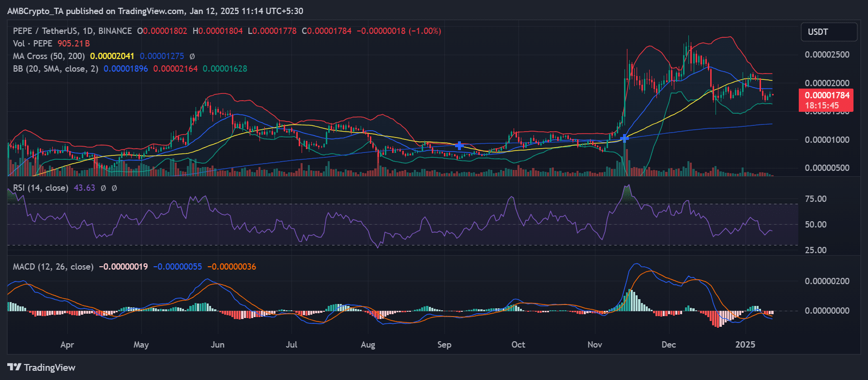Image resolution: width=868 pixels, height=380 pixels.
Task: Click the yellow MA value 0.00002041
Action: pos(112,56)
